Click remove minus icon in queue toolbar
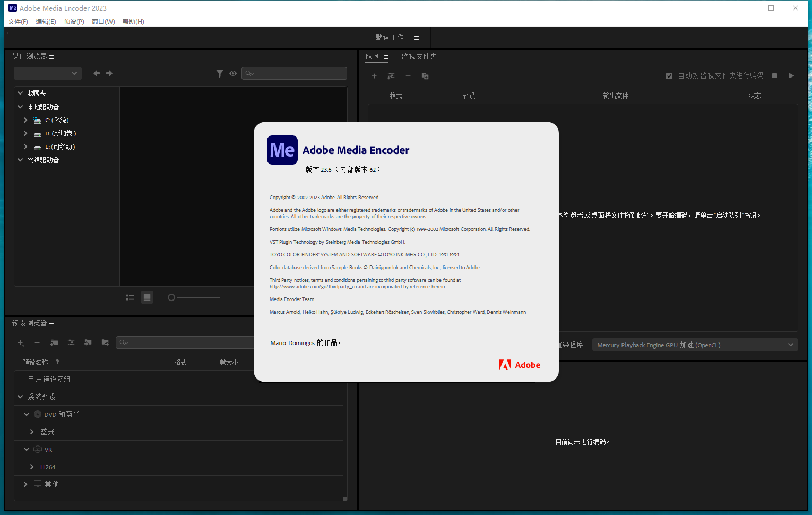Screen dimensions: 812x515 [408, 76]
